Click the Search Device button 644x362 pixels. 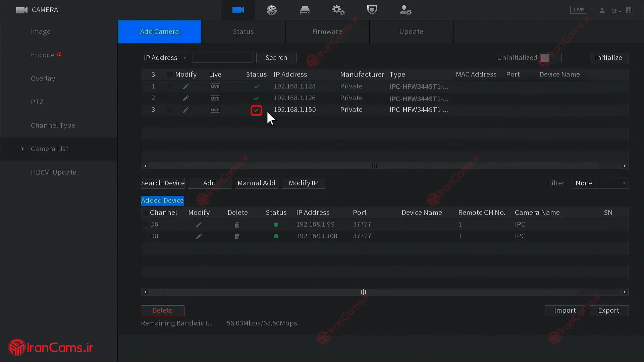(x=163, y=183)
